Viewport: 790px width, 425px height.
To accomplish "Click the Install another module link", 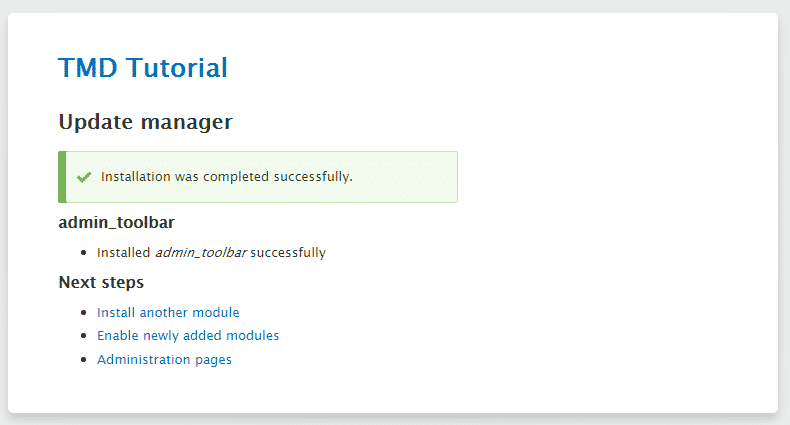I will click(168, 313).
